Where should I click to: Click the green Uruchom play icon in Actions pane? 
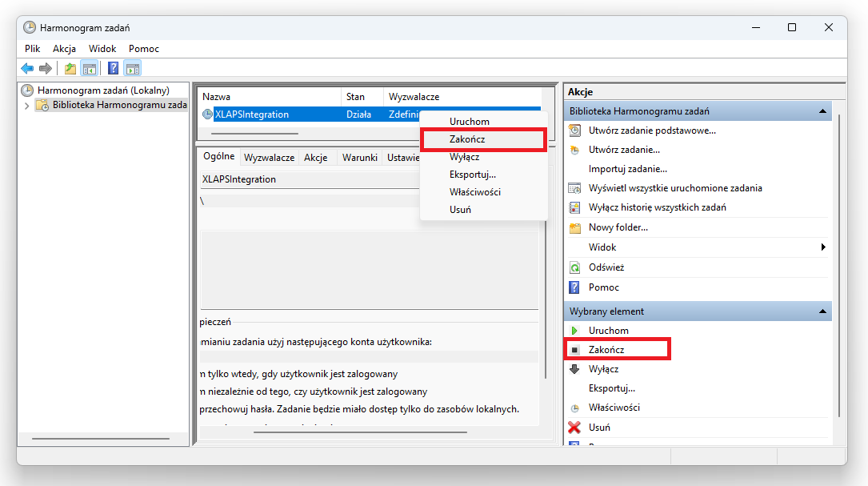574,331
